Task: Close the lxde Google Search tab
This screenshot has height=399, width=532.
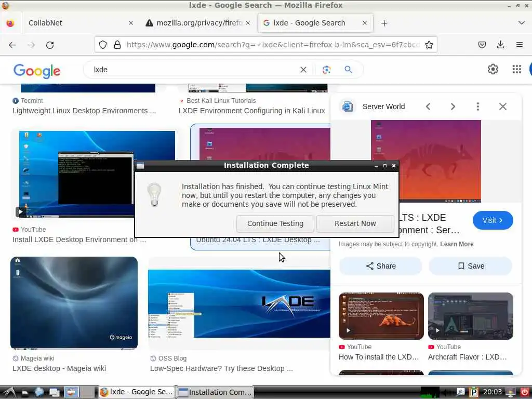Action: (x=364, y=23)
